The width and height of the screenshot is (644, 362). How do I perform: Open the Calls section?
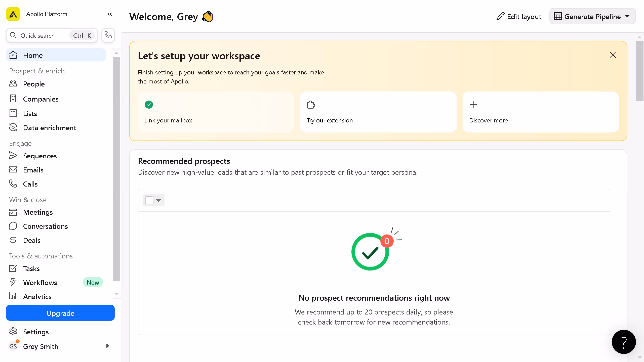pos(30,184)
